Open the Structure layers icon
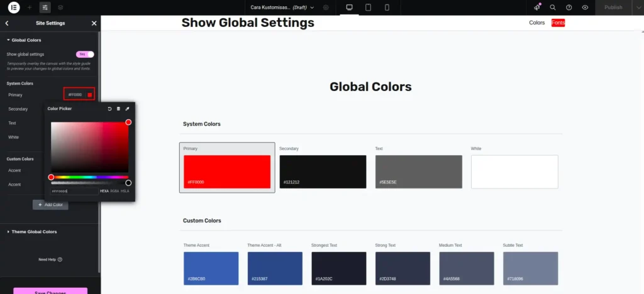Viewport: 644px width, 294px height. pos(60,8)
